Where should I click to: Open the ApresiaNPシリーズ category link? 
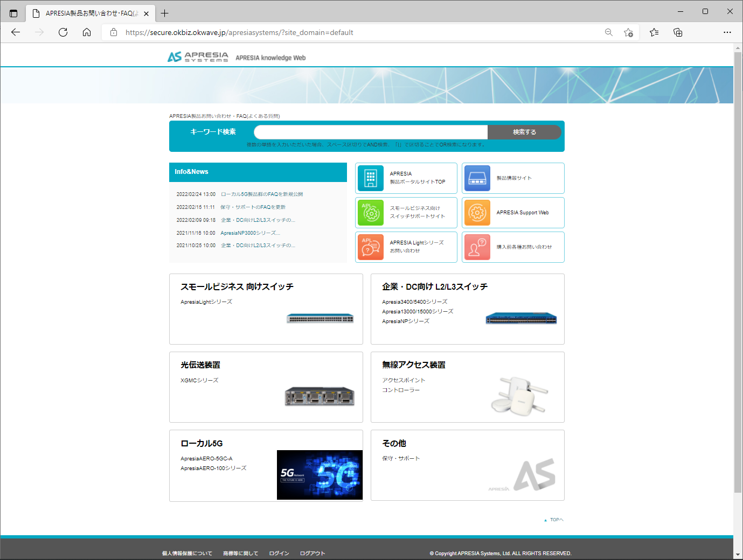coord(406,321)
